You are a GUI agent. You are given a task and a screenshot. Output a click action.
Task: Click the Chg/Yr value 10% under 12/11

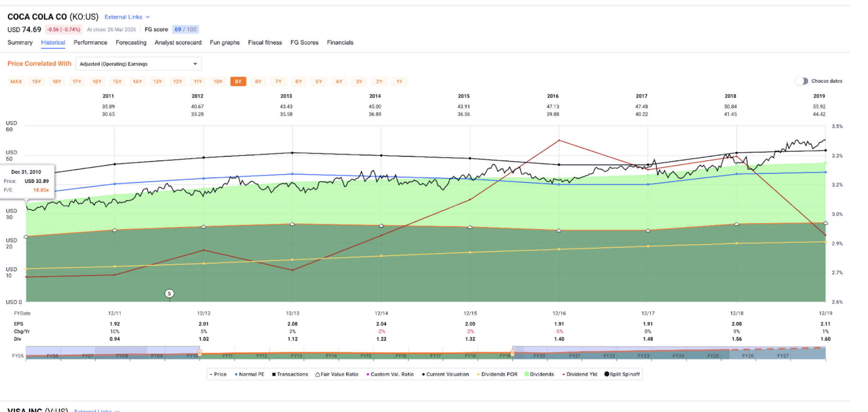[115, 331]
